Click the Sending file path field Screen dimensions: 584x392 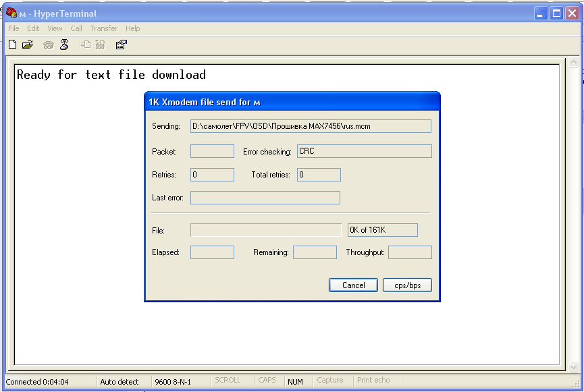coord(311,126)
